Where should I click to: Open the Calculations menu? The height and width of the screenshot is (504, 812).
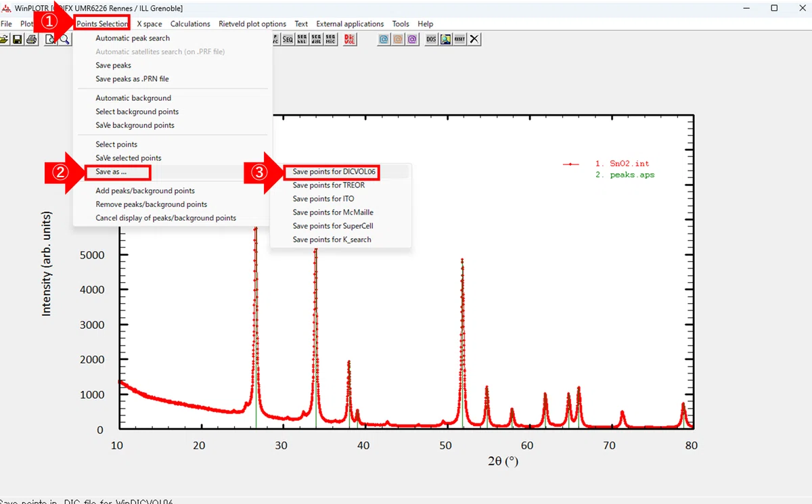[x=190, y=24]
